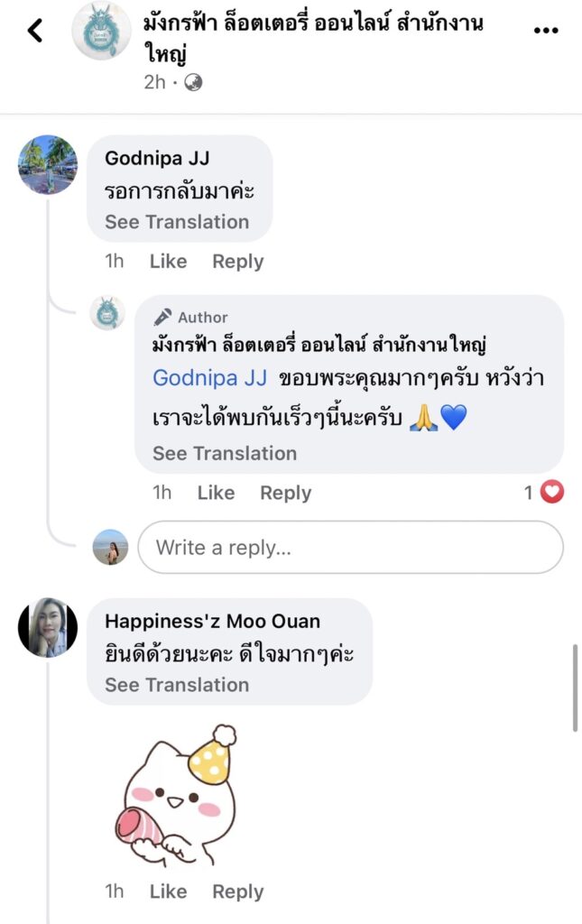Viewport: 582px width, 924px height.
Task: Click the globe public privacy icon
Action: (193, 82)
